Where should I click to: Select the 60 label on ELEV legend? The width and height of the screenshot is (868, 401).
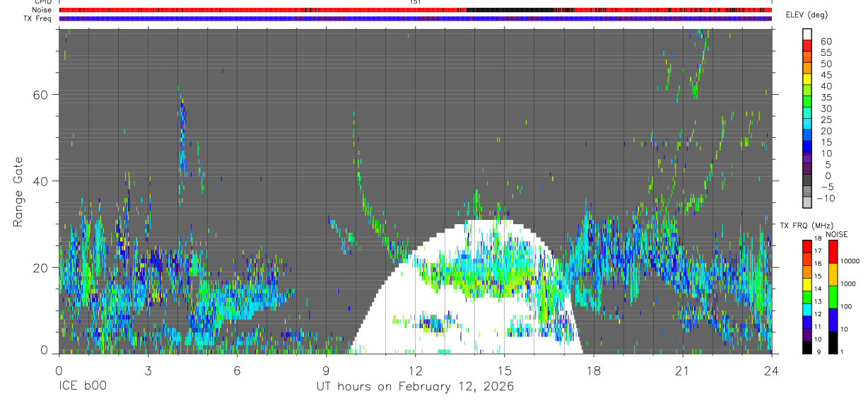click(x=826, y=42)
